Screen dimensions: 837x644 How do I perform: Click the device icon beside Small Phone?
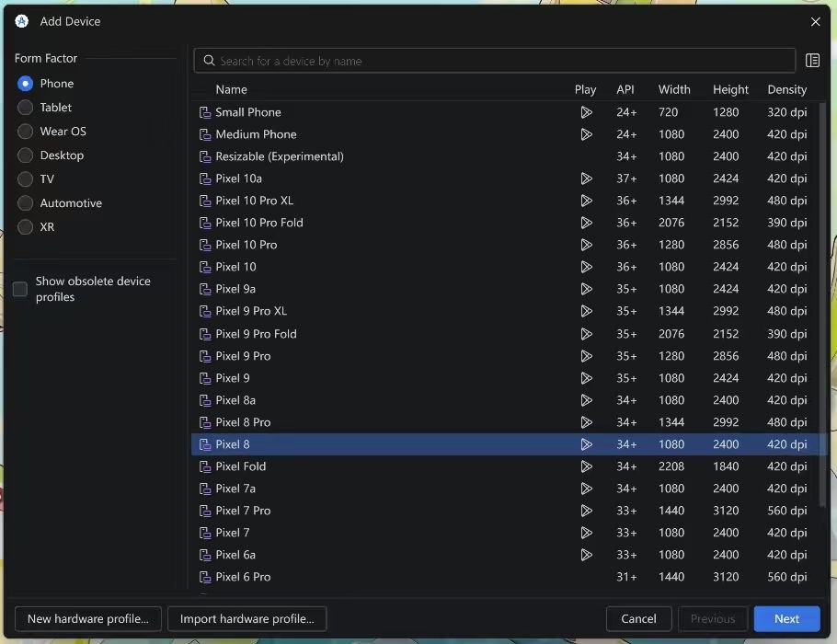pyautogui.click(x=205, y=112)
